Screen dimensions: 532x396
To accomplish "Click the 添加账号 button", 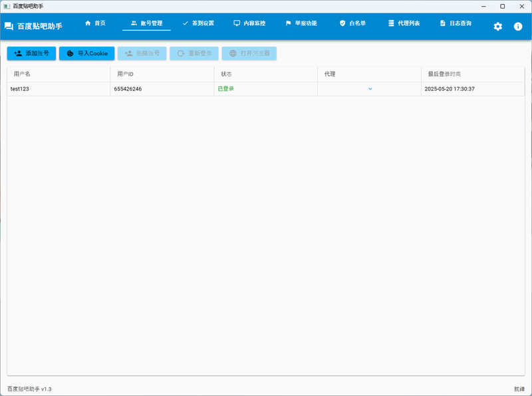I will tap(31, 53).
